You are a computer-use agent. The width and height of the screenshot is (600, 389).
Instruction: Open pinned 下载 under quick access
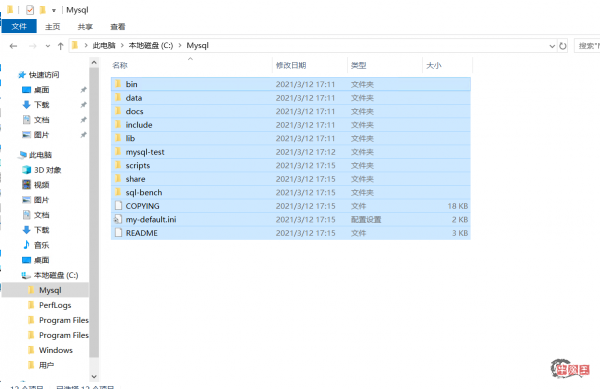pyautogui.click(x=41, y=104)
